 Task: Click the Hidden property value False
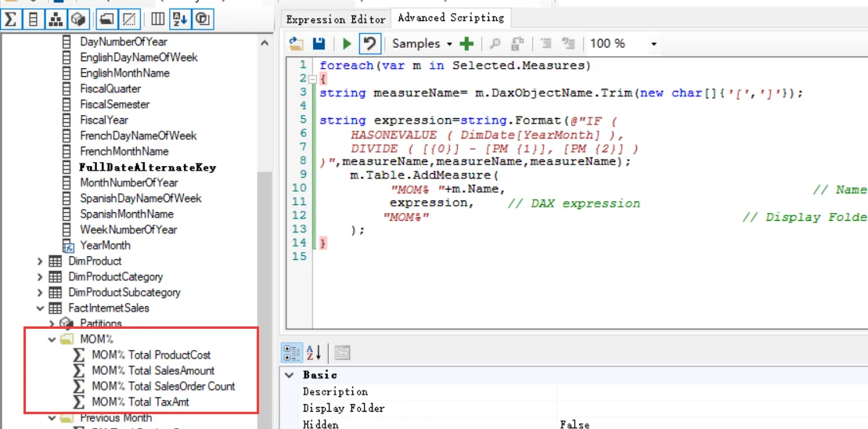point(712,424)
